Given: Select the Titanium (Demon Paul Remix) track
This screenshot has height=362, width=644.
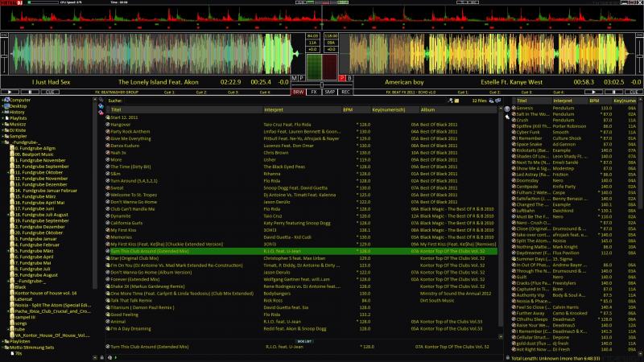Looking at the screenshot, I should (x=142, y=307).
